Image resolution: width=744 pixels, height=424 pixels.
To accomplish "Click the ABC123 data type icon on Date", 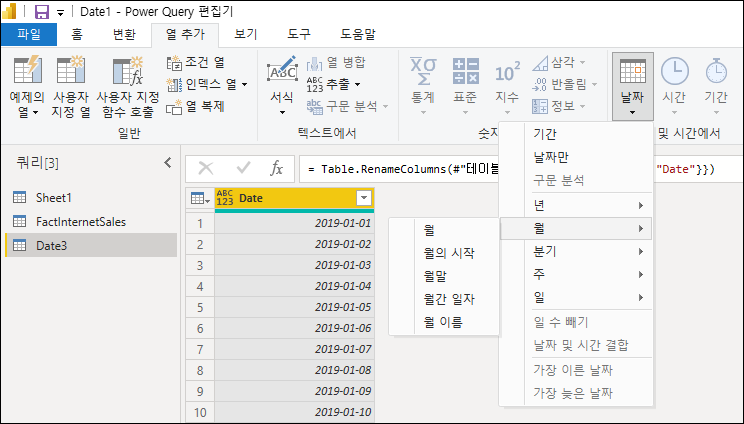I will (225, 198).
